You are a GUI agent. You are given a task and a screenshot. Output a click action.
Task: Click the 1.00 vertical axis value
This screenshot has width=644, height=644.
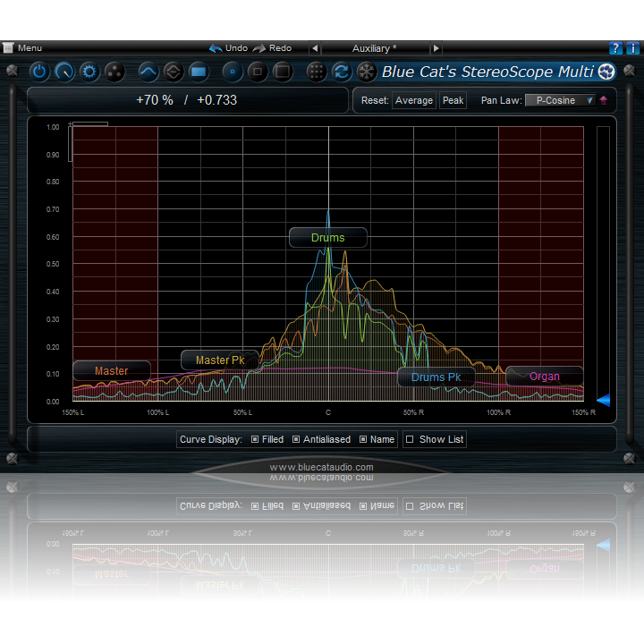pos(53,127)
